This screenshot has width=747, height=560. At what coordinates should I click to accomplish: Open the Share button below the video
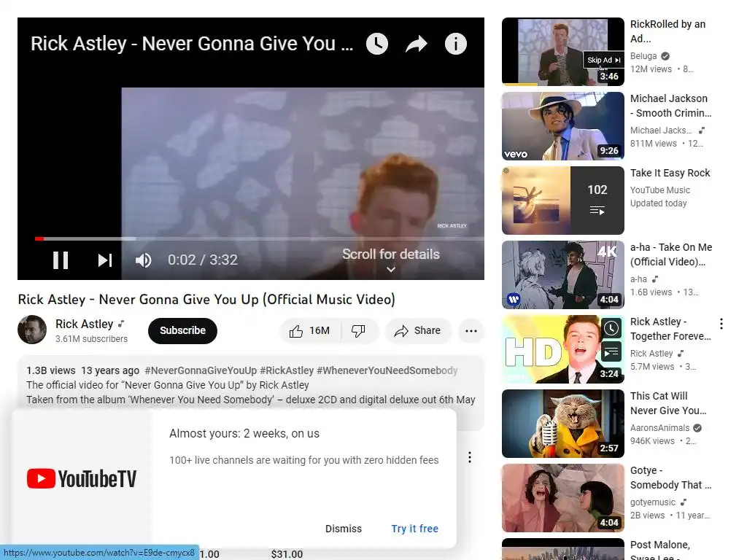click(x=418, y=331)
